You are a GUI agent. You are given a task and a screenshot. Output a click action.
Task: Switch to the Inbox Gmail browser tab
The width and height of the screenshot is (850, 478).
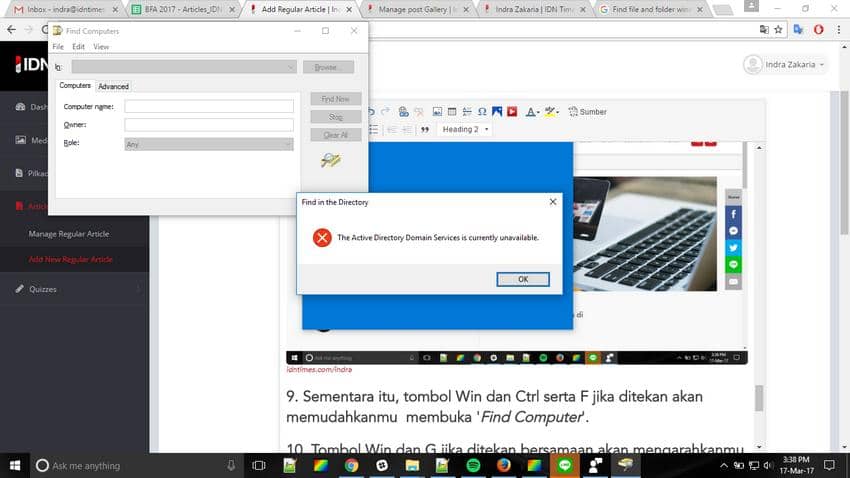point(60,9)
